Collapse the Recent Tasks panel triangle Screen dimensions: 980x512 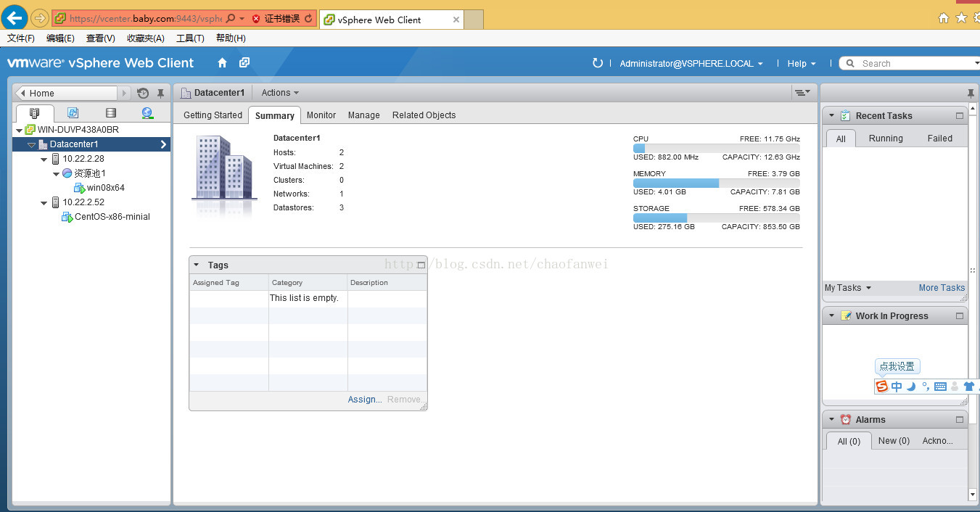(x=831, y=115)
